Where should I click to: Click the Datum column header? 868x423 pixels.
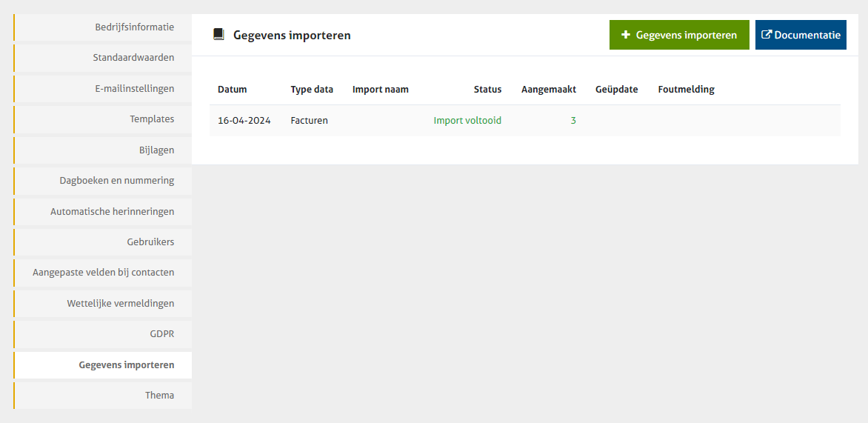tap(232, 90)
